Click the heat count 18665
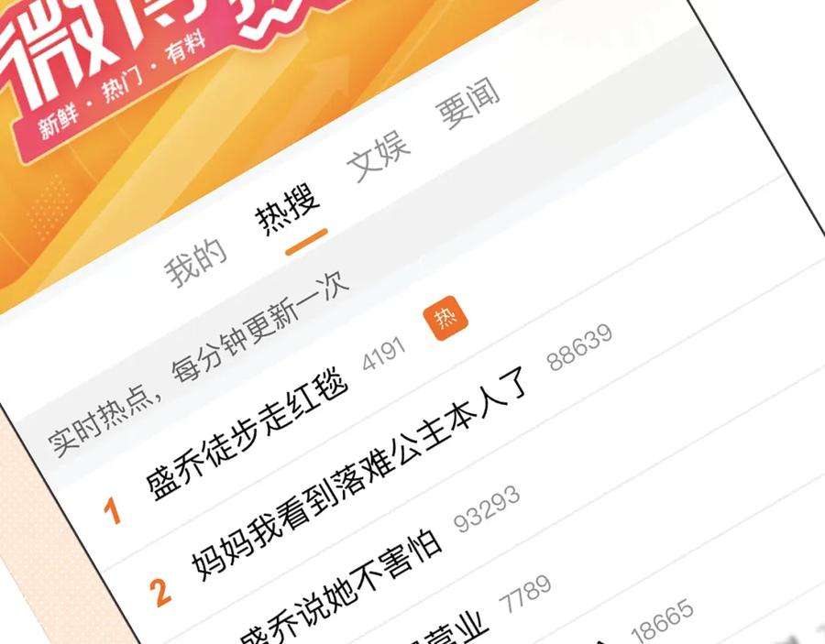The height and width of the screenshot is (644, 825). (662, 621)
